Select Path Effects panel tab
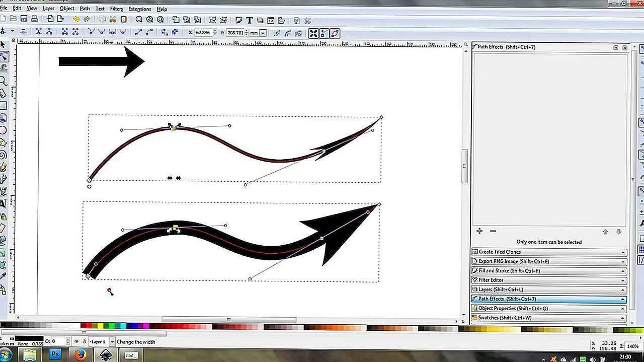This screenshot has height=362, width=644. (549, 299)
